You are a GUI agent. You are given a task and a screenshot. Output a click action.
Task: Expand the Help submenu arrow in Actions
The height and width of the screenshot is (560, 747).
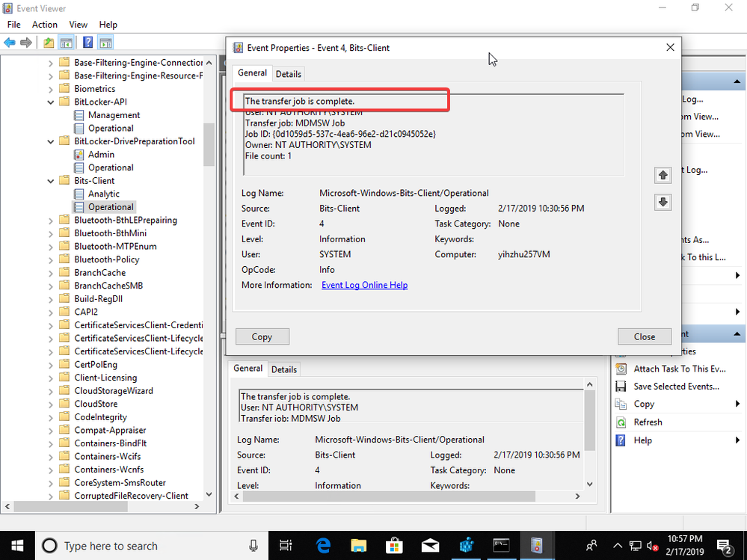(737, 440)
